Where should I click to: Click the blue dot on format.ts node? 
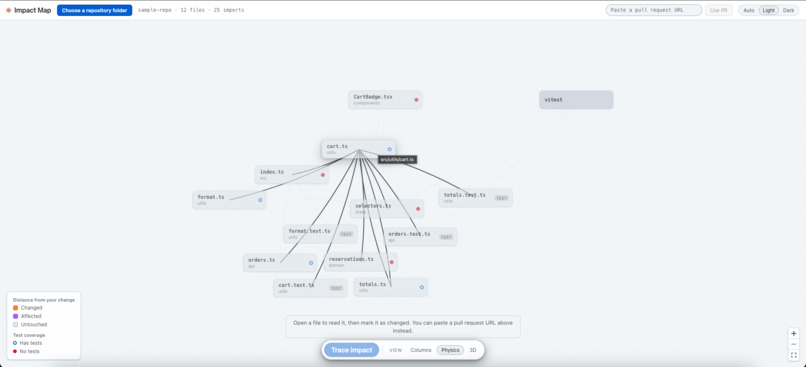click(260, 200)
